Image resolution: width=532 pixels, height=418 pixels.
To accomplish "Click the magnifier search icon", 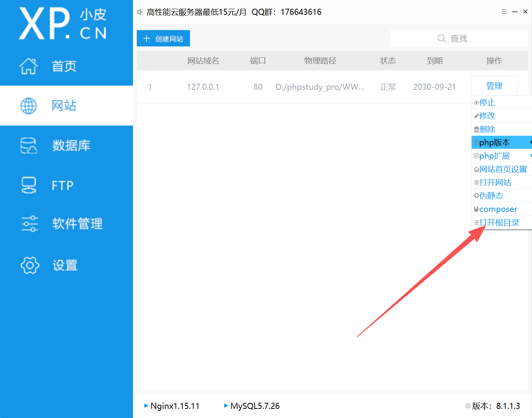I will pos(442,38).
